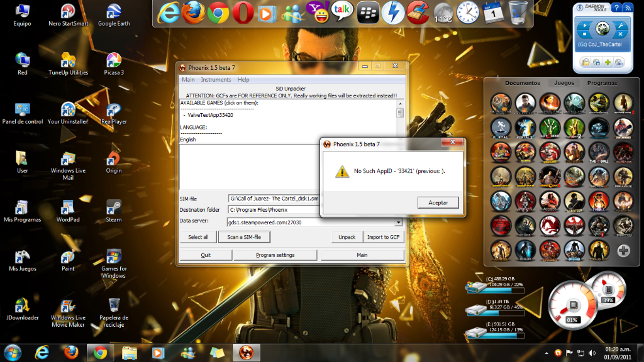Click the DAEMON Tools play button

tap(584, 25)
